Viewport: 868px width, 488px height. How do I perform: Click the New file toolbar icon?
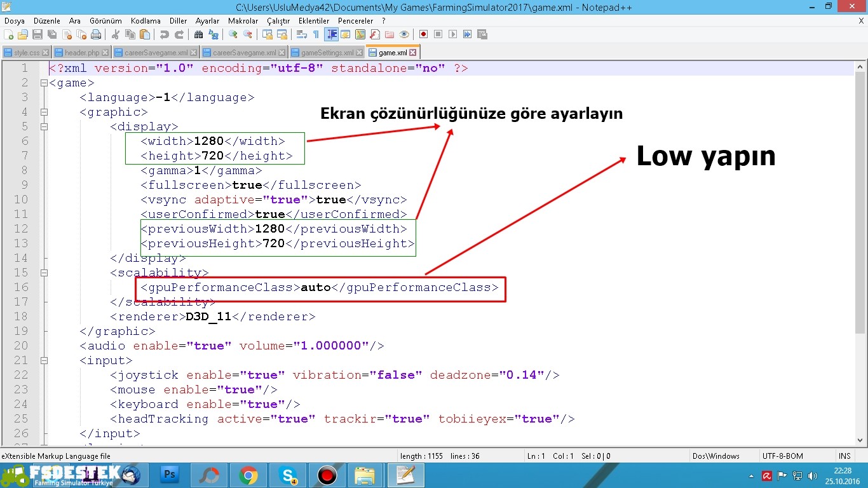coord(8,34)
